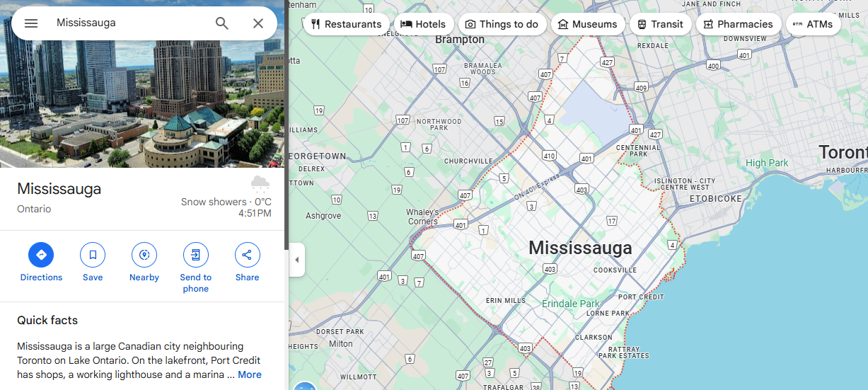This screenshot has width=868, height=390.
Task: Click the Lorne Park map label
Action: click(608, 313)
